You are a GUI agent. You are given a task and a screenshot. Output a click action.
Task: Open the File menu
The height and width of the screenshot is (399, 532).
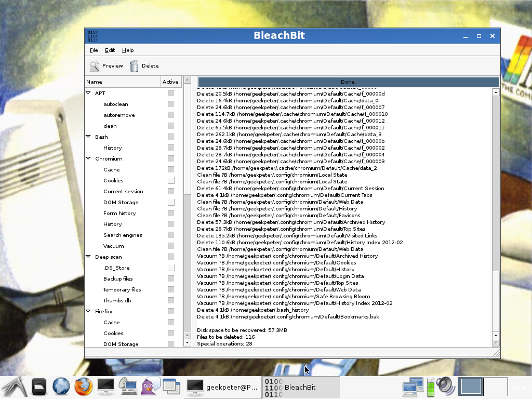coord(94,50)
